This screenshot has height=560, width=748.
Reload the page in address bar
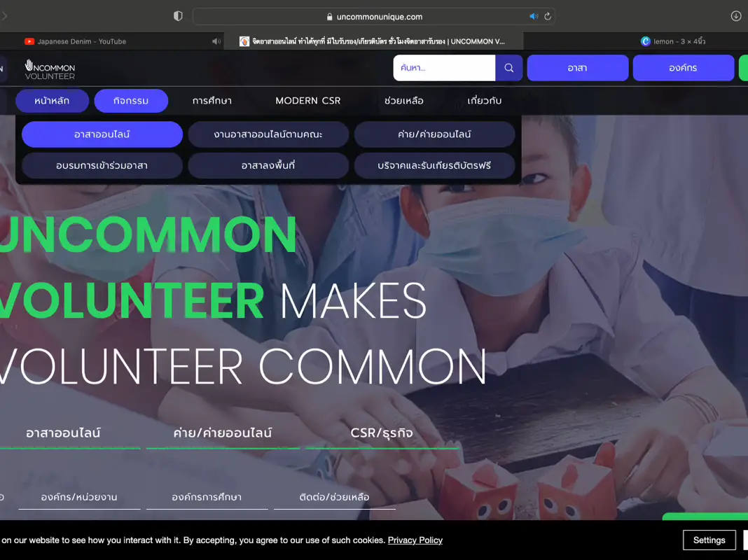click(548, 16)
